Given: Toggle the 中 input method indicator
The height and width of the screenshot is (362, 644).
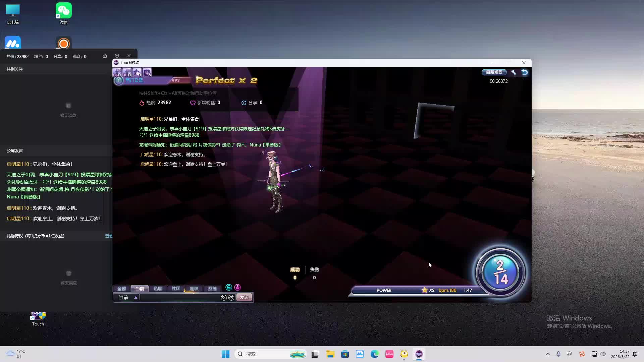Looking at the screenshot, I should (x=569, y=354).
